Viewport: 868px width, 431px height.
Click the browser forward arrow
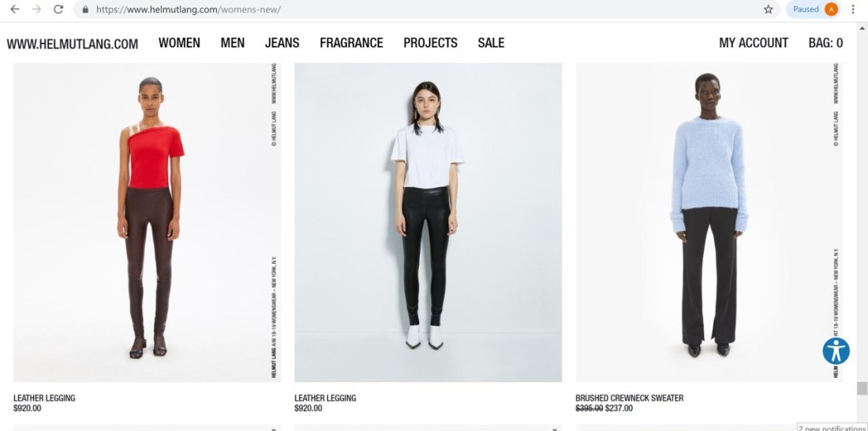click(36, 9)
